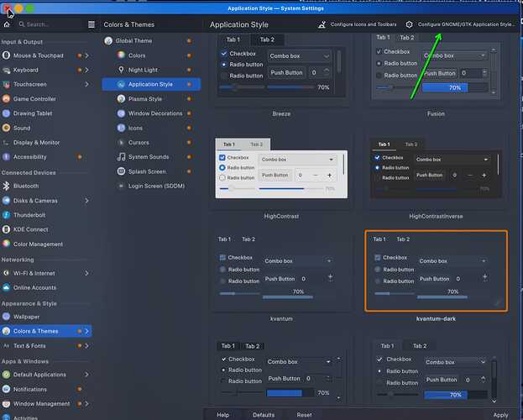The image size is (523, 420).
Task: Expand Default Applications submenu chevron
Action: click(x=86, y=375)
